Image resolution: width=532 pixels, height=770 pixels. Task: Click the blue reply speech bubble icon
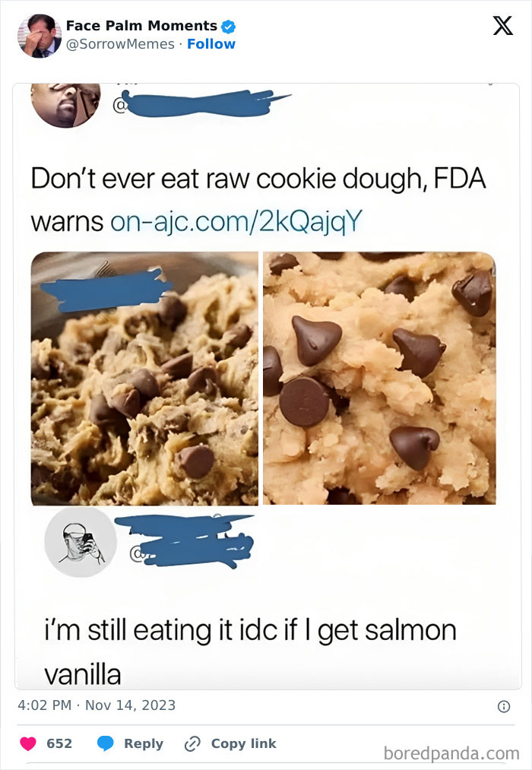(x=106, y=743)
